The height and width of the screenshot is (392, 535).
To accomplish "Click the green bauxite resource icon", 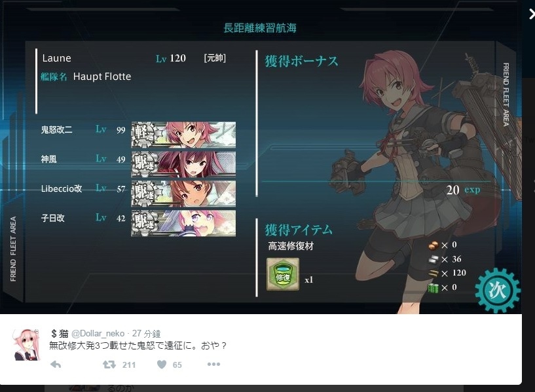I will [434, 288].
